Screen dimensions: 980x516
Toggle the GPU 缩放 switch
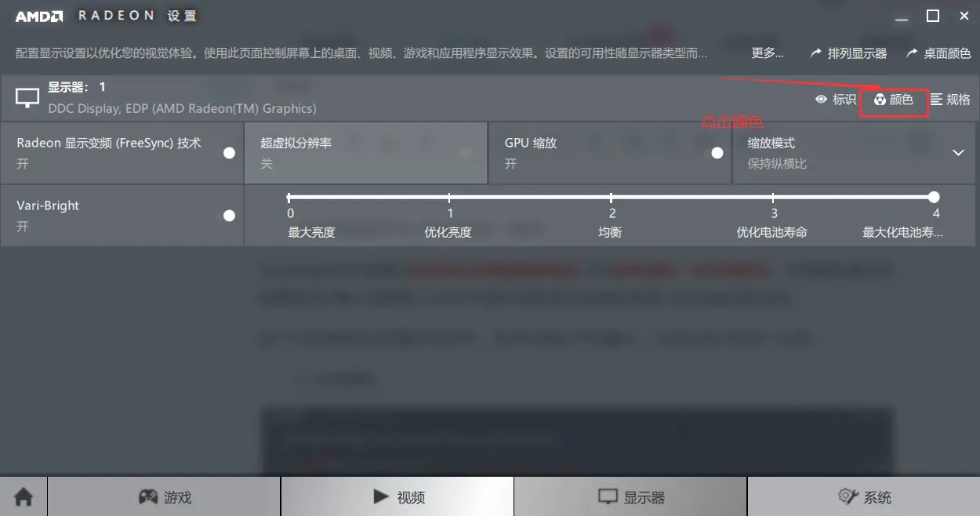(x=717, y=153)
